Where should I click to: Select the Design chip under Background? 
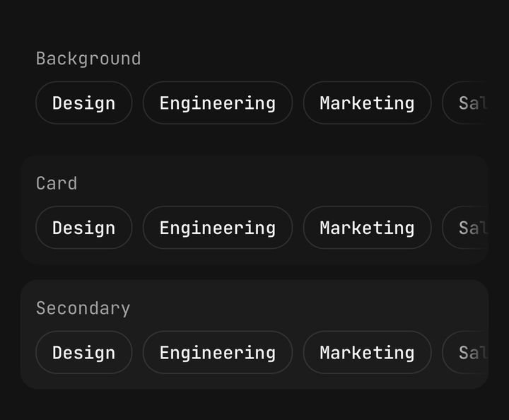(83, 103)
